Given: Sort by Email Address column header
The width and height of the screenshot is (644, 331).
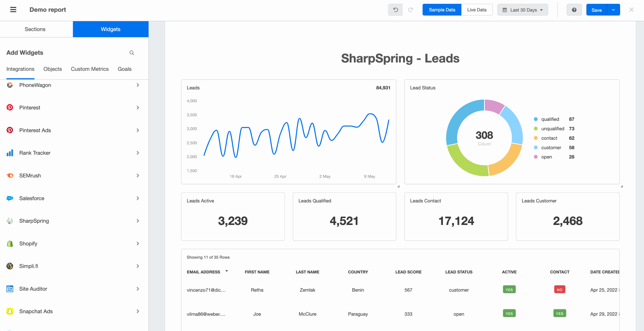Looking at the screenshot, I should point(203,272).
